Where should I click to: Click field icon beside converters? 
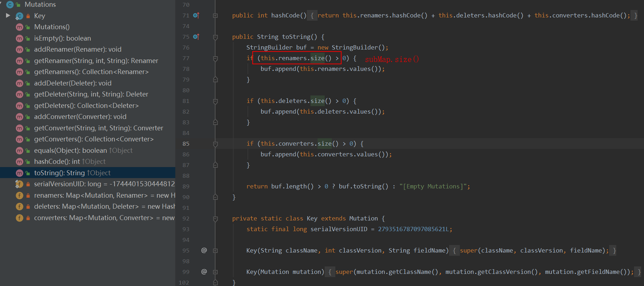(x=20, y=218)
